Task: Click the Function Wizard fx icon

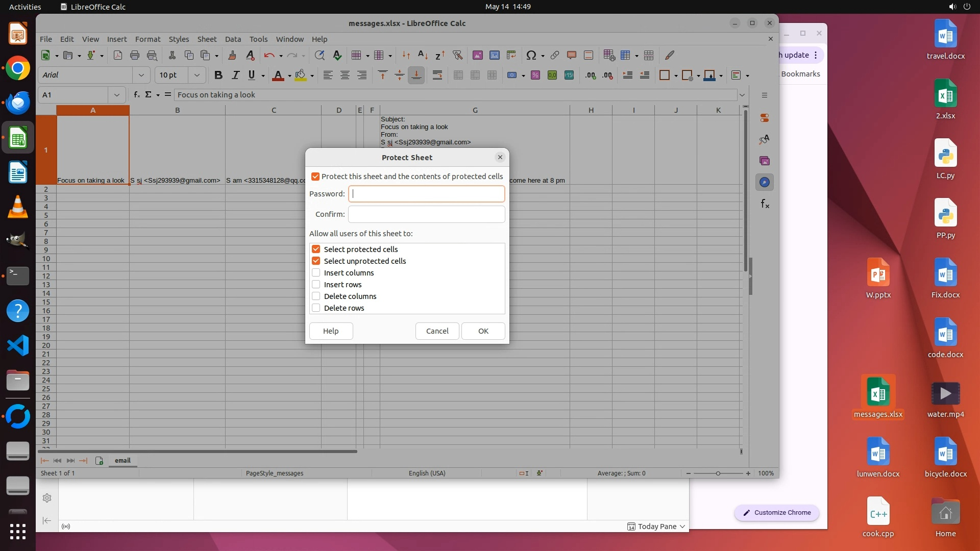Action: click(136, 95)
